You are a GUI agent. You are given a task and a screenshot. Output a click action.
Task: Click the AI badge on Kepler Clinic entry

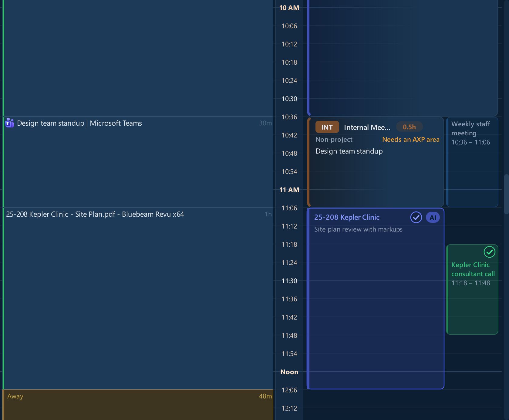point(433,217)
